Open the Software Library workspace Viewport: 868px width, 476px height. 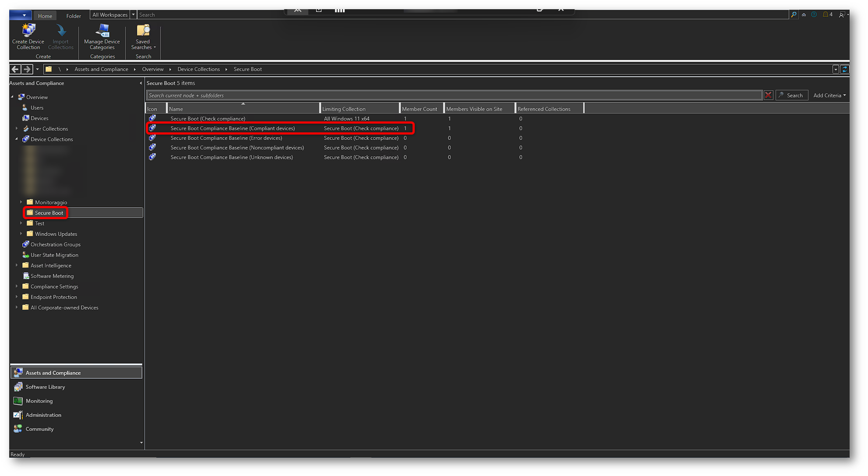pos(45,387)
